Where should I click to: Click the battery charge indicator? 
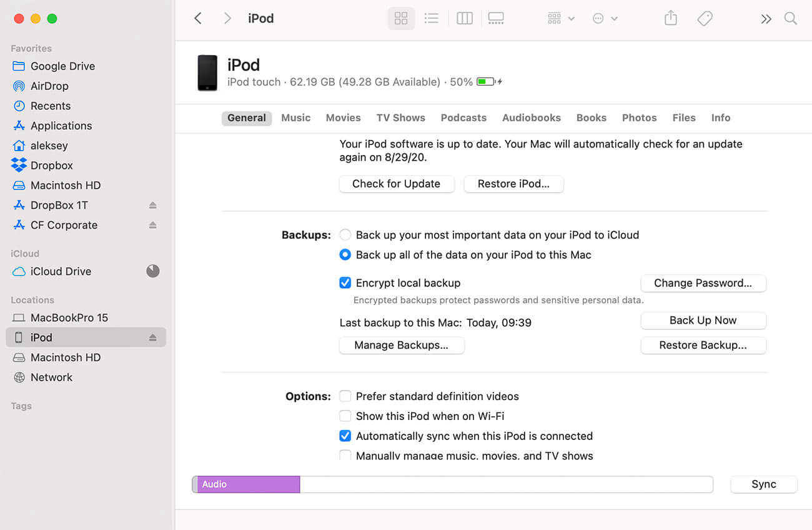pos(488,82)
